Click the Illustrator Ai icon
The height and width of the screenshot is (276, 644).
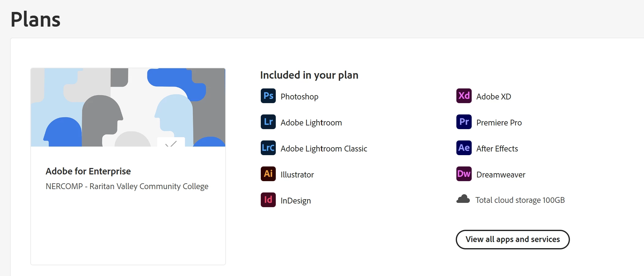(268, 174)
